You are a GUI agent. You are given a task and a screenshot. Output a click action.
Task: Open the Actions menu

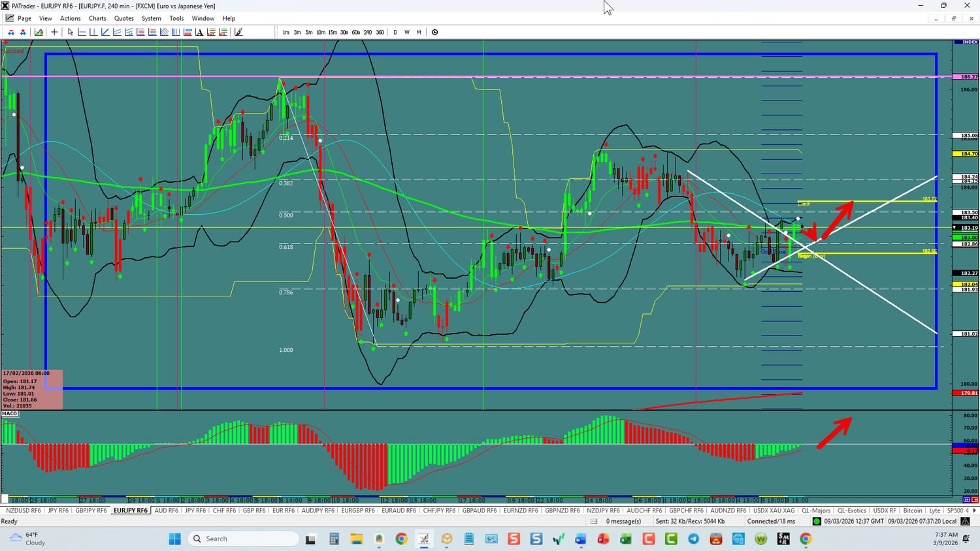coord(71,18)
